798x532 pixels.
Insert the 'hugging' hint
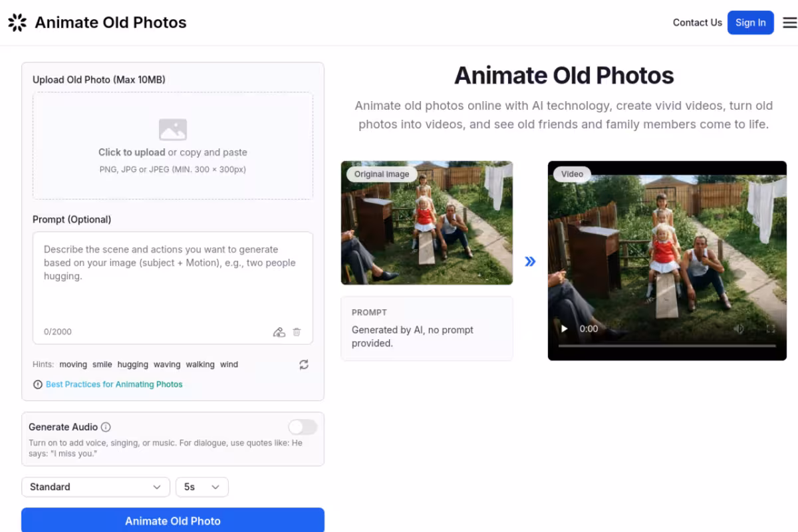(x=133, y=364)
